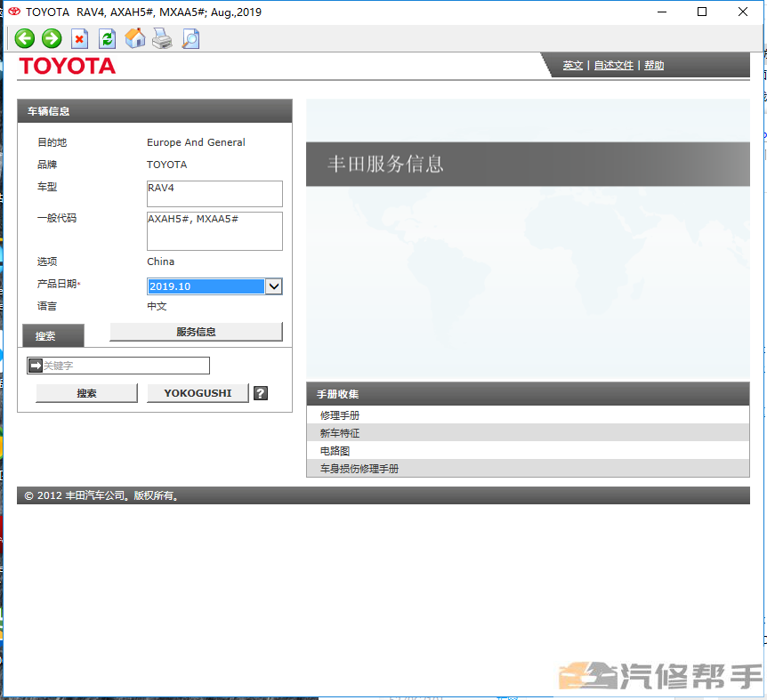This screenshot has height=700, width=767.
Task: Click the 搜索 search button
Action: pyautogui.click(x=86, y=393)
